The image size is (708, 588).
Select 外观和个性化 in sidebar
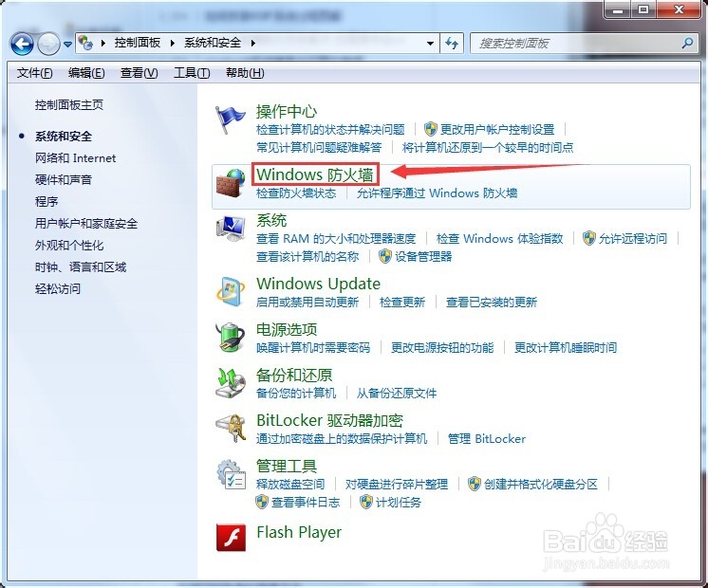point(69,245)
